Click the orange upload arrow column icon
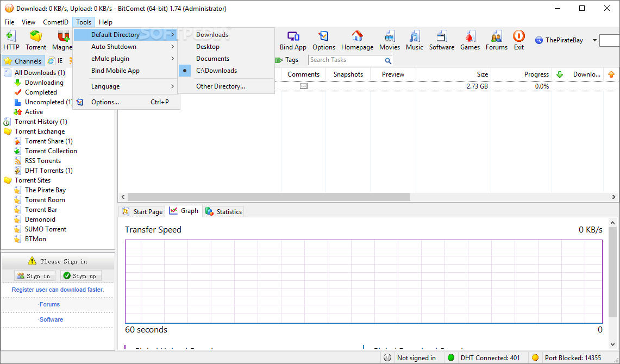 point(611,74)
